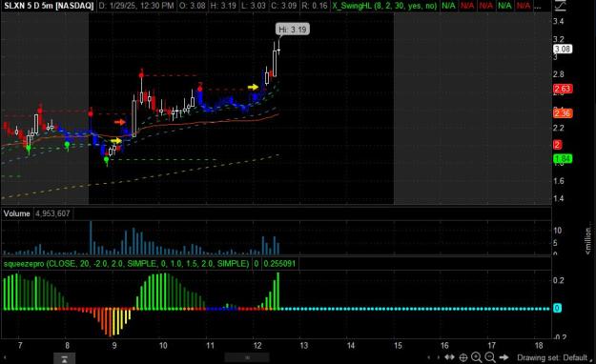Click the double-diamond pan arrows icon

tap(450, 357)
